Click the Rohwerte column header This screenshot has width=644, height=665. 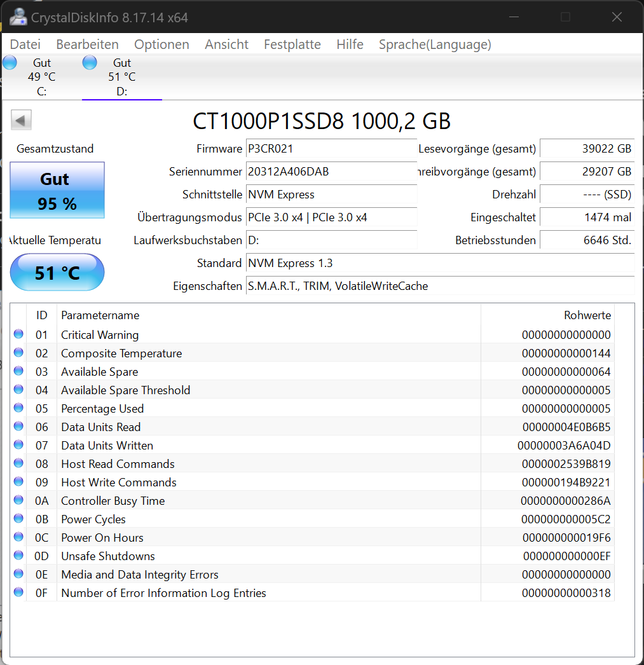(587, 315)
